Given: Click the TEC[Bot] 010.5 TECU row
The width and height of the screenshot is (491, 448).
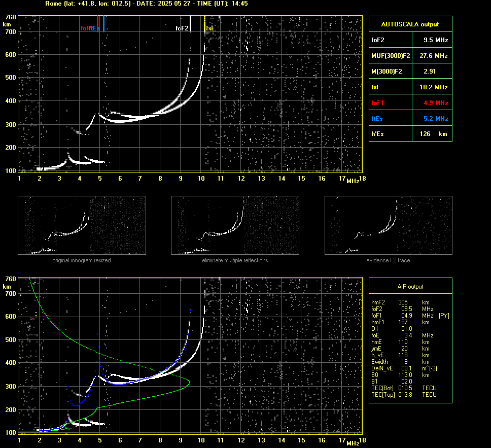Looking at the screenshot, I should tap(404, 388).
